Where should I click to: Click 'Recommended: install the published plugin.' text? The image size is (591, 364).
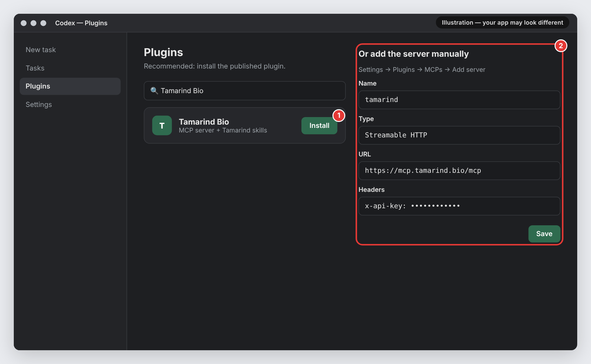pyautogui.click(x=215, y=66)
